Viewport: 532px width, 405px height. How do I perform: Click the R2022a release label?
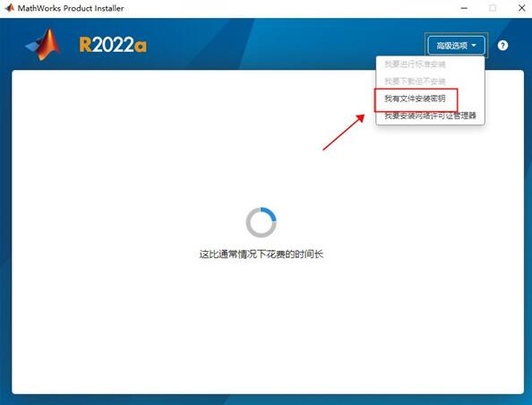click(113, 45)
